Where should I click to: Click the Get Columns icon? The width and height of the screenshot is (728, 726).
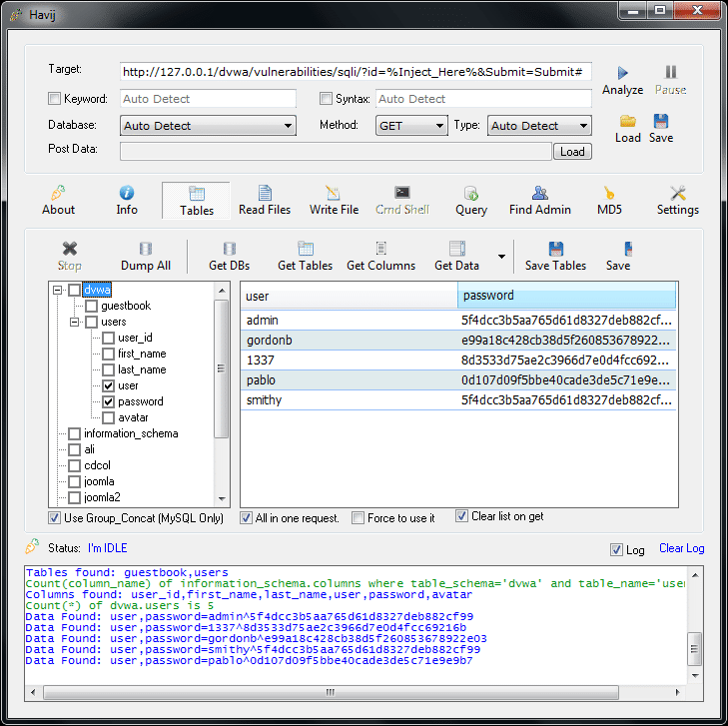click(380, 249)
